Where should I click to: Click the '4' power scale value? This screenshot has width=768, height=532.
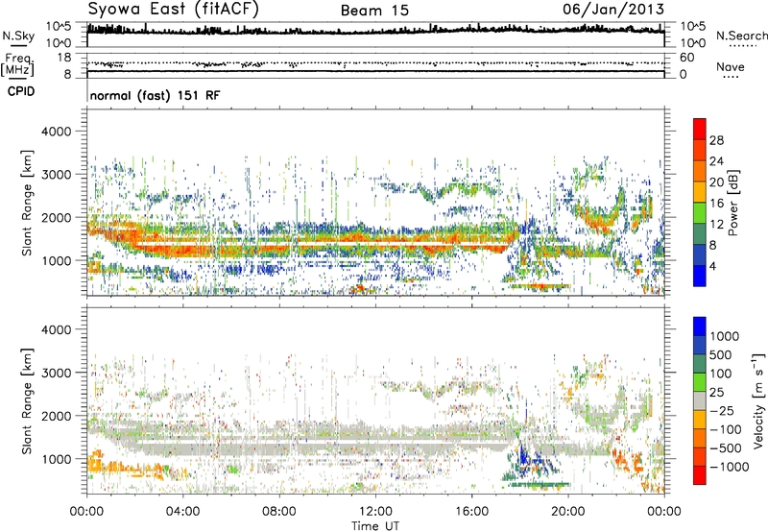713,266
